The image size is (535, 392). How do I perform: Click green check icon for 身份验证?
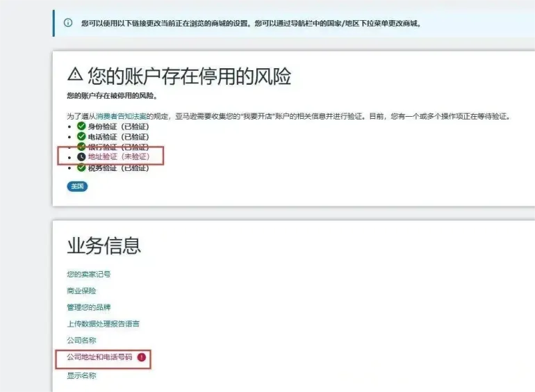pos(81,126)
